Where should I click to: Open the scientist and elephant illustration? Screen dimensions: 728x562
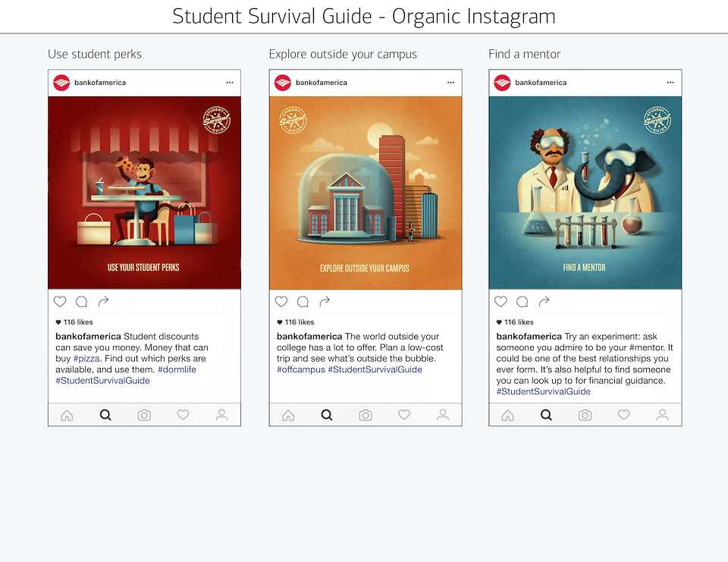point(585,193)
